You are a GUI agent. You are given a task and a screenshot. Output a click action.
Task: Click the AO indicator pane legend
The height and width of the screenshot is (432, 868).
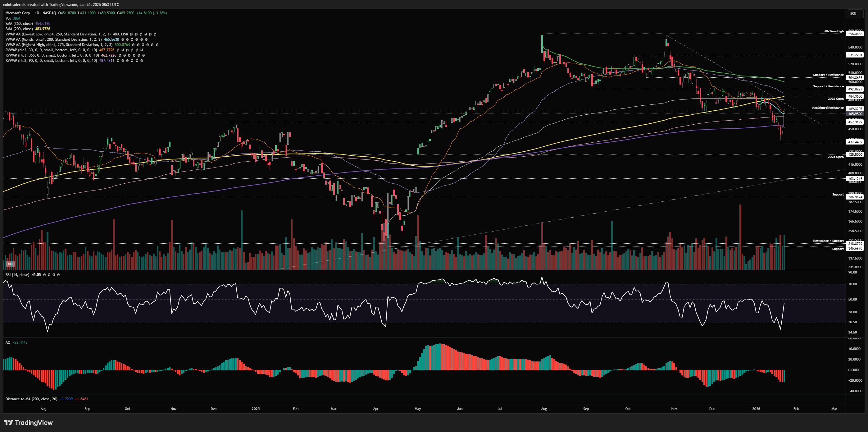8,342
